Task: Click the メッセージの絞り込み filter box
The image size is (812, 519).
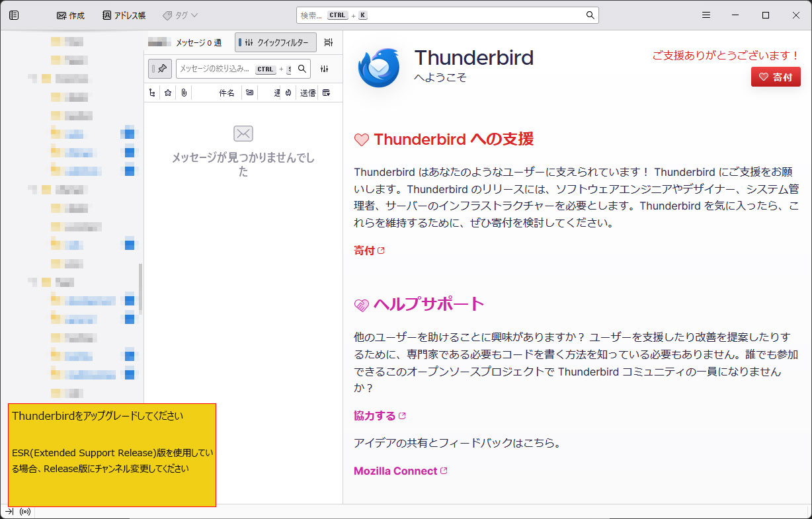Action: 243,68
